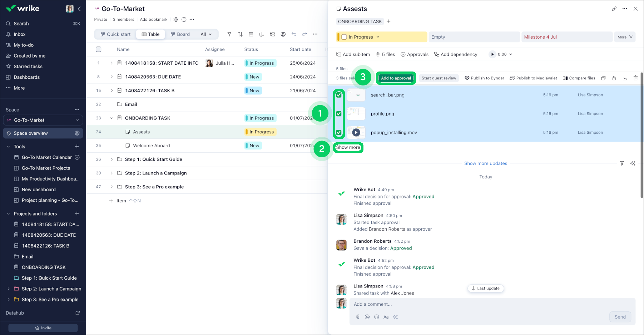This screenshot has width=644, height=335.
Task: Click the Show more updates link
Action: coord(485,163)
